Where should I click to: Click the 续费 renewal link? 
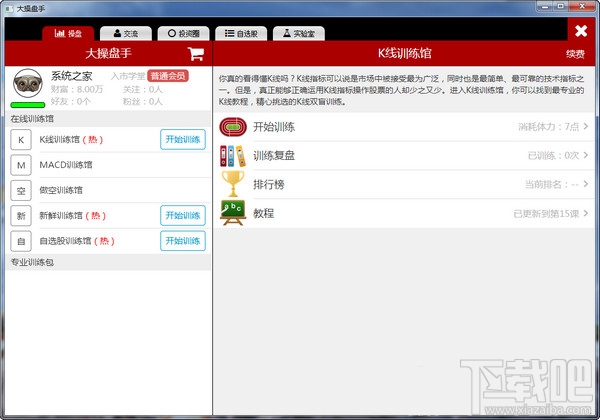575,54
